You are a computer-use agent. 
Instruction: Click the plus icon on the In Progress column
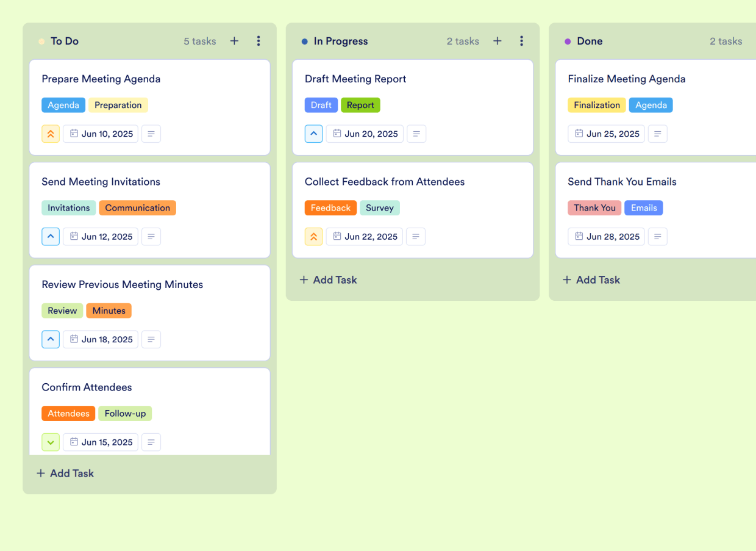[x=497, y=41]
